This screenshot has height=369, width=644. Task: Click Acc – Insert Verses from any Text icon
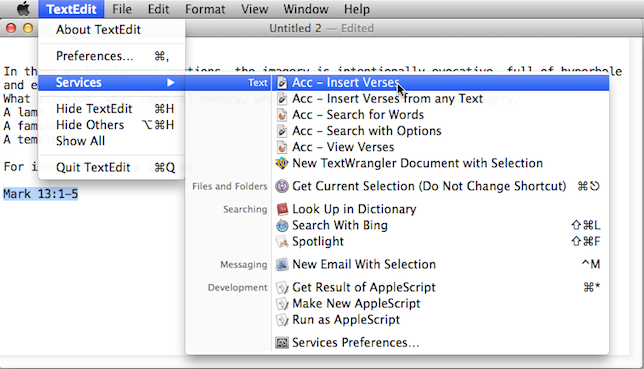click(x=282, y=99)
